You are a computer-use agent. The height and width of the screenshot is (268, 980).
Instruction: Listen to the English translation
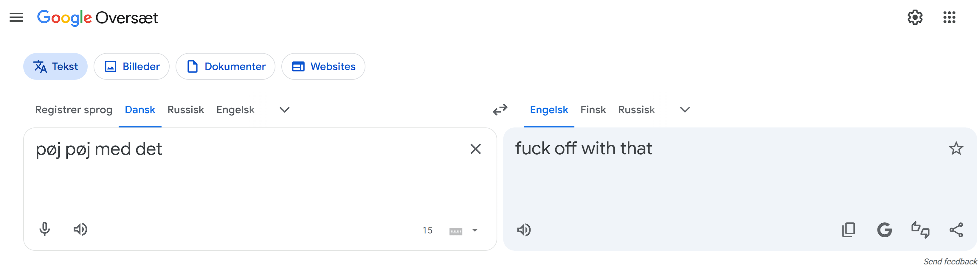524,230
